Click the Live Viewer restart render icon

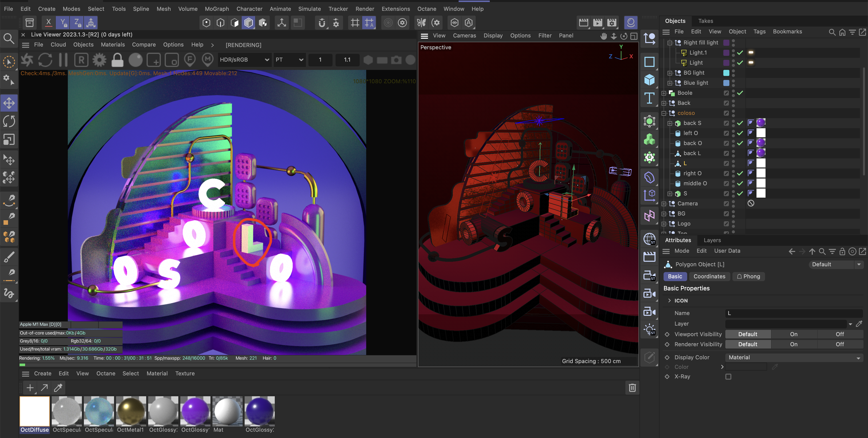click(x=45, y=60)
